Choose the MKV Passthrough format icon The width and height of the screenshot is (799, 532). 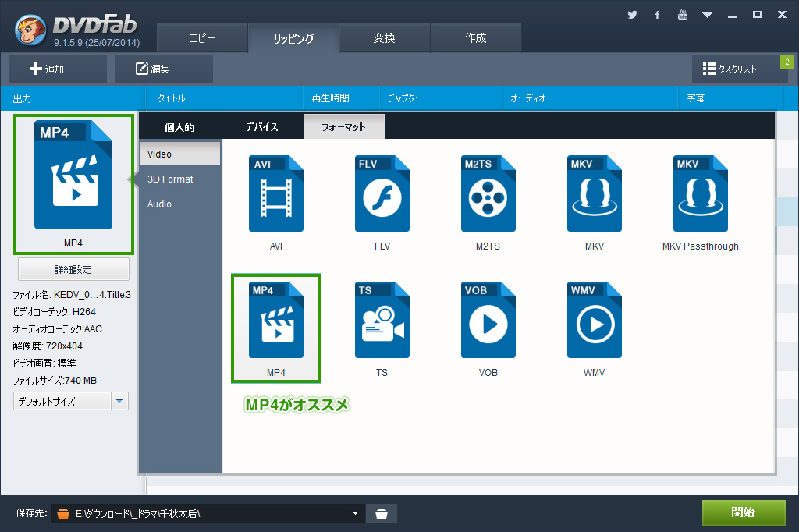click(x=701, y=193)
